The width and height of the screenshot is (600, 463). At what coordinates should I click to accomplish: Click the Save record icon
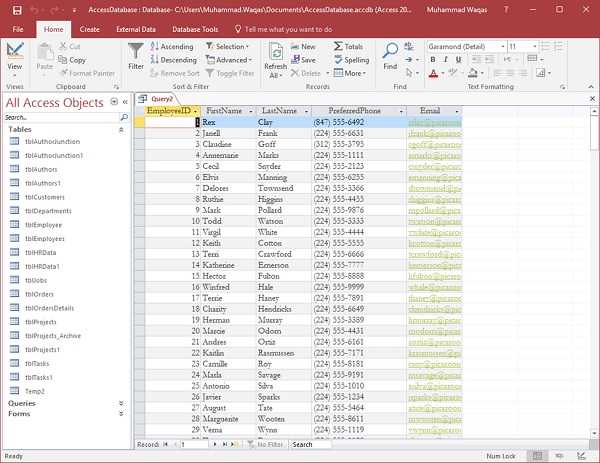click(x=303, y=60)
